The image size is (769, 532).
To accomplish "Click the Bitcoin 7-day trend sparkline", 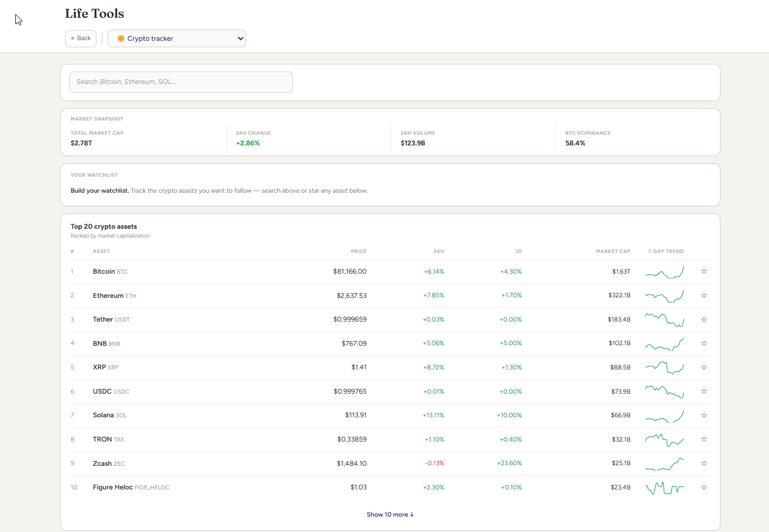I will [x=664, y=272].
